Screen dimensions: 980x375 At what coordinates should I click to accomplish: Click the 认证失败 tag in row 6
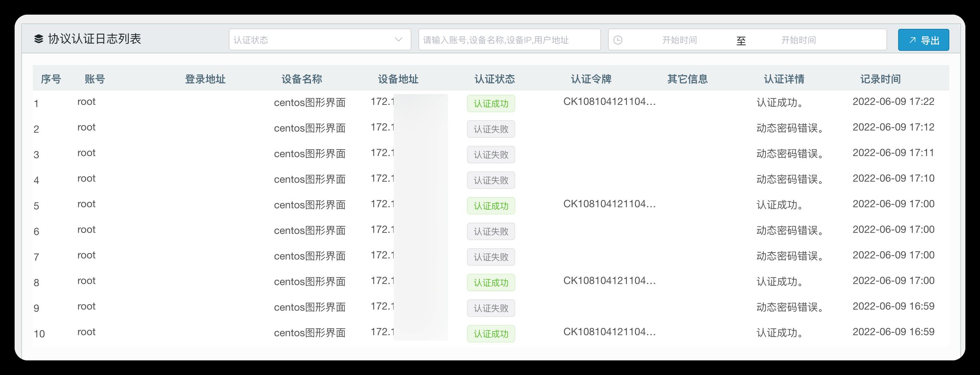click(491, 231)
